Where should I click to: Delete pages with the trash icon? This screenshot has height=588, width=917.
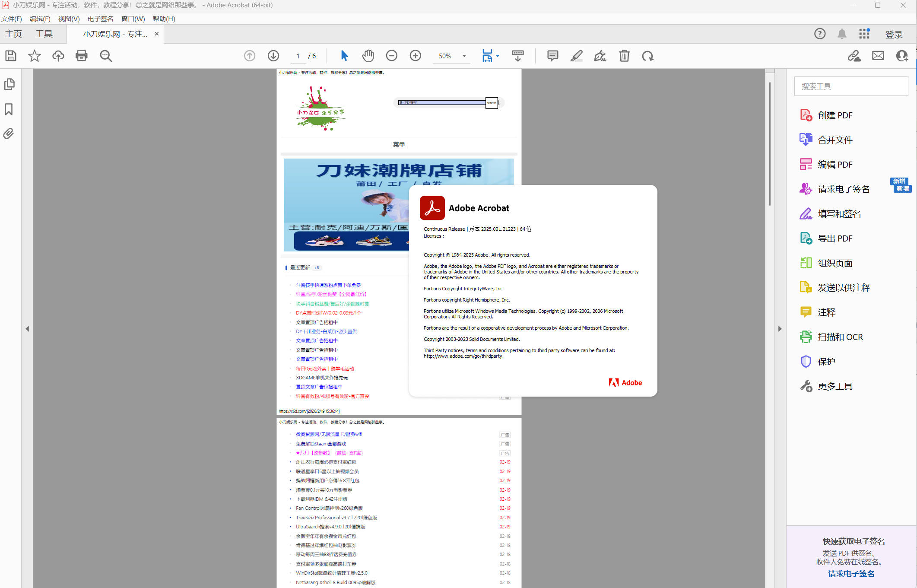coord(624,56)
